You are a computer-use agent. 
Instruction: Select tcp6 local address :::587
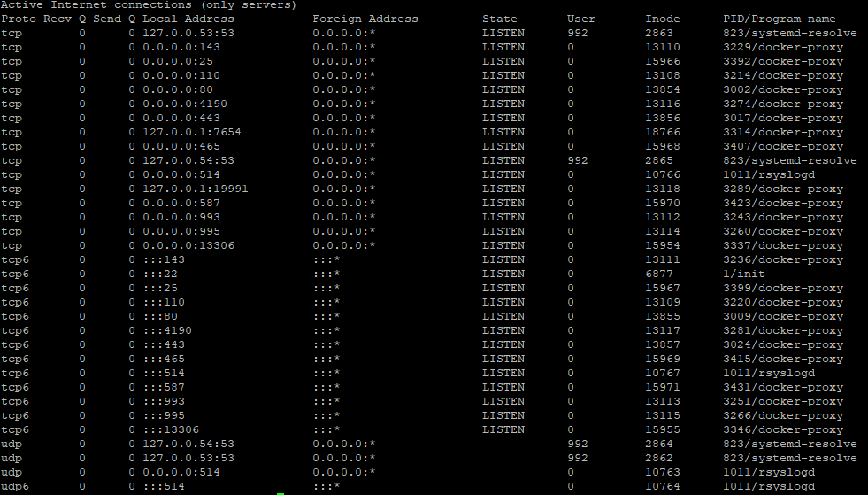point(164,388)
